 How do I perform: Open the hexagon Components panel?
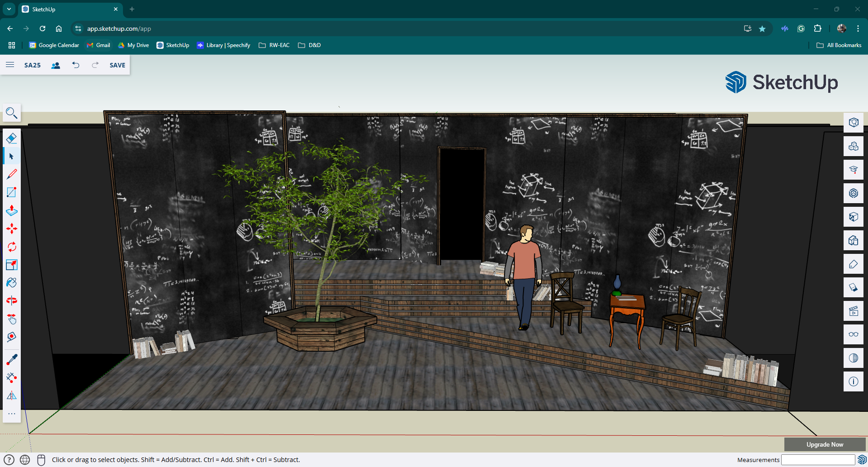click(854, 193)
